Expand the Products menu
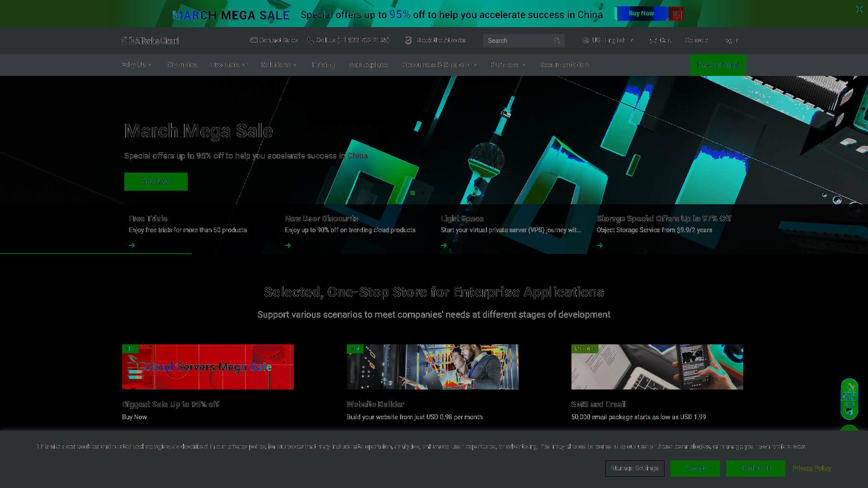The image size is (868, 488). pos(229,65)
